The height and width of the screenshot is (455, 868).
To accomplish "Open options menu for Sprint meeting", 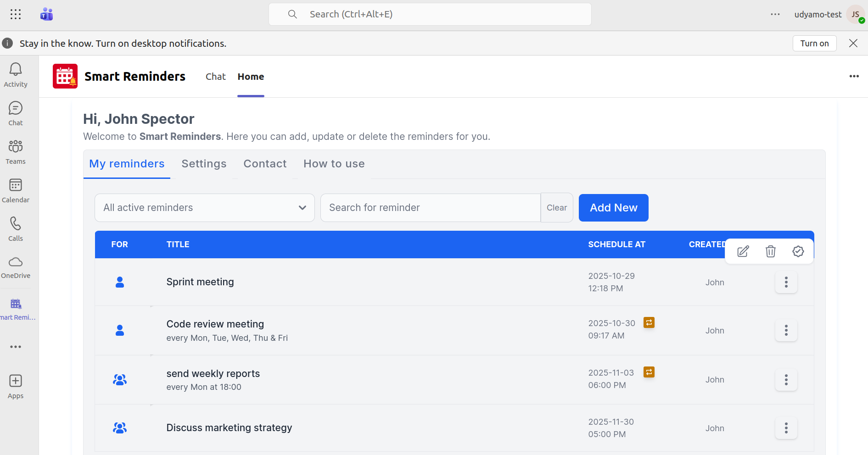I will 786,282.
